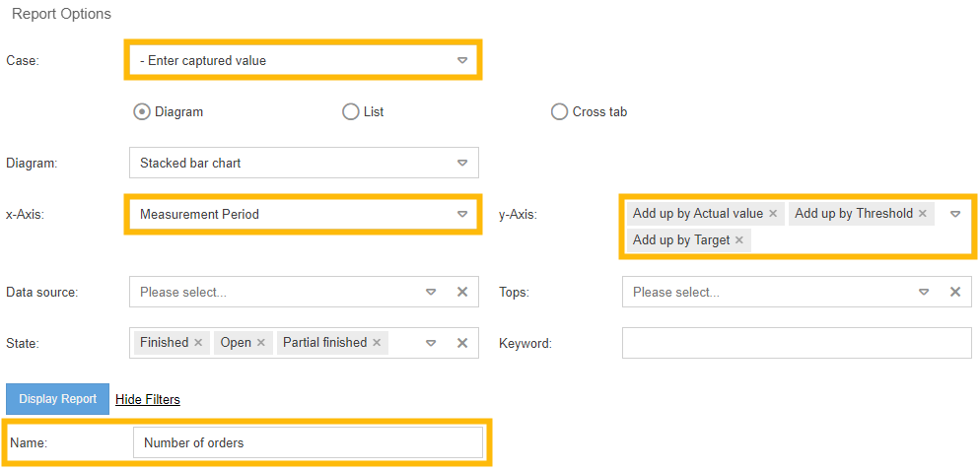Clear the Tops selection

[x=954, y=292]
